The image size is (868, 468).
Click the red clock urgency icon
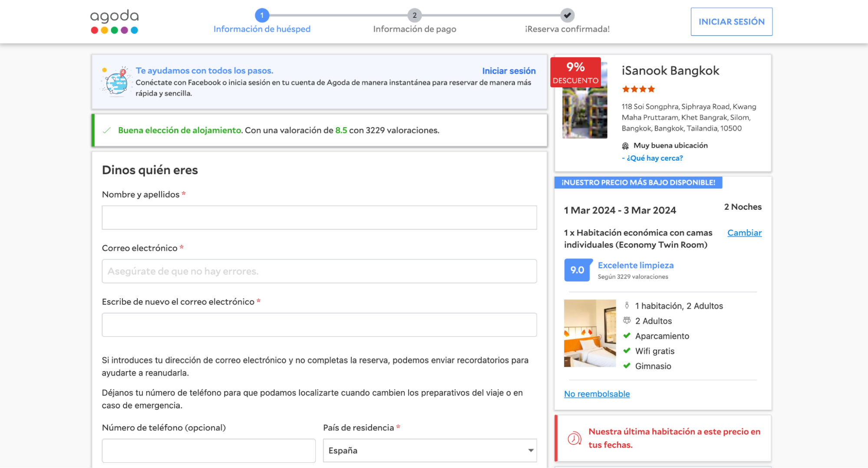point(574,438)
